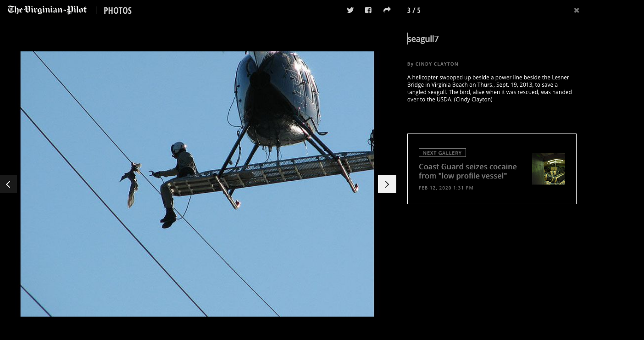Screen dimensions: 644x340
Task: Open Coast Guard seizes cocaine headline
Action: tap(468, 171)
